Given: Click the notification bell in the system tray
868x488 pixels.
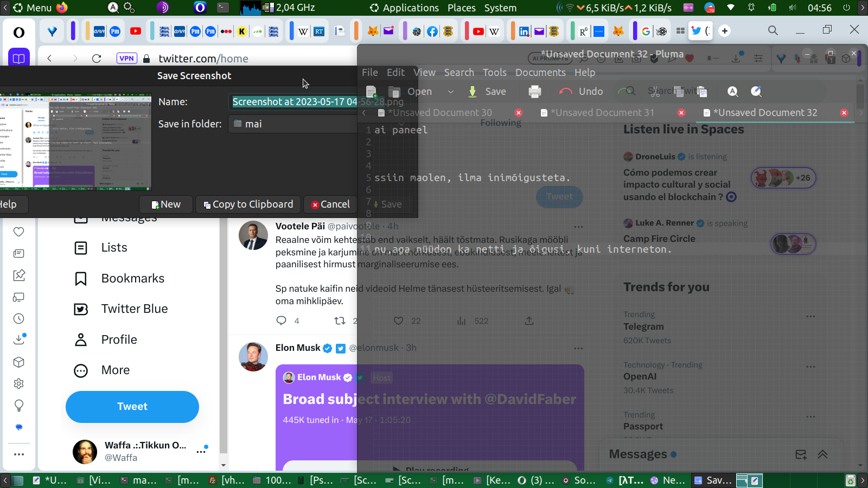Looking at the screenshot, I should click(751, 8).
